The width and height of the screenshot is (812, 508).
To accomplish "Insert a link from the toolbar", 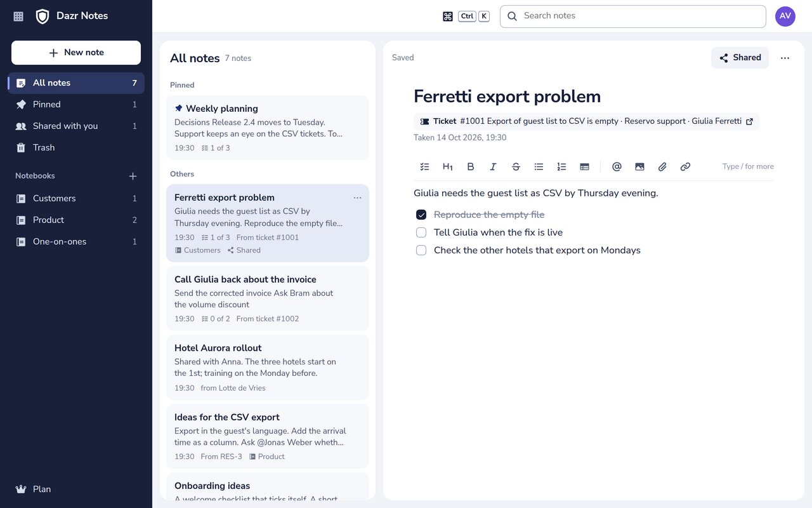I will click(685, 166).
